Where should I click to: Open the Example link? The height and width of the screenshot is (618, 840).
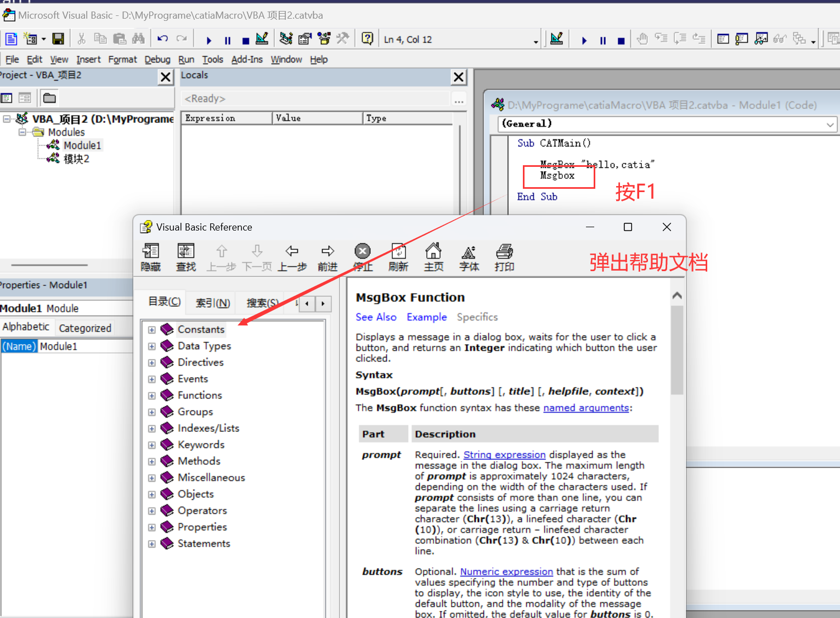[x=427, y=317]
